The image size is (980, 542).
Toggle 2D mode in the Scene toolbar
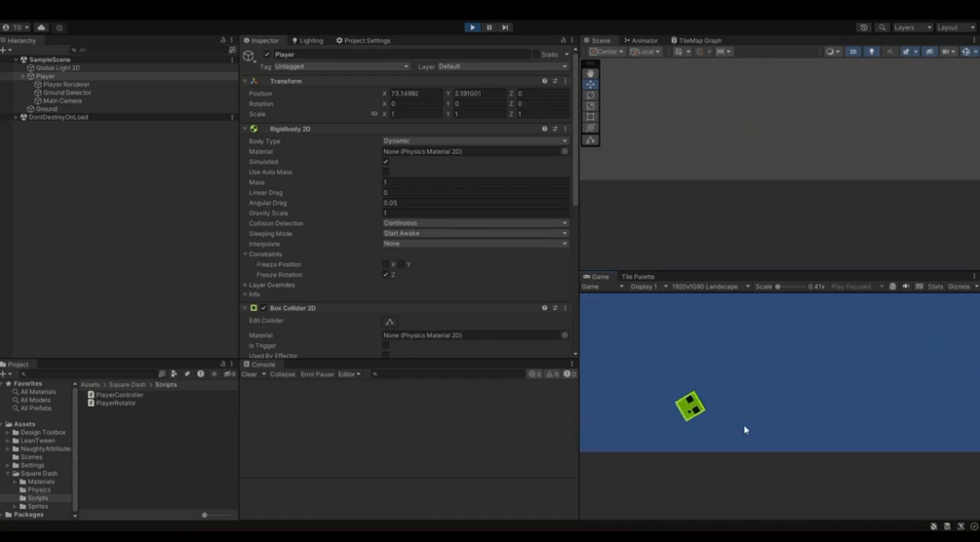pos(853,52)
